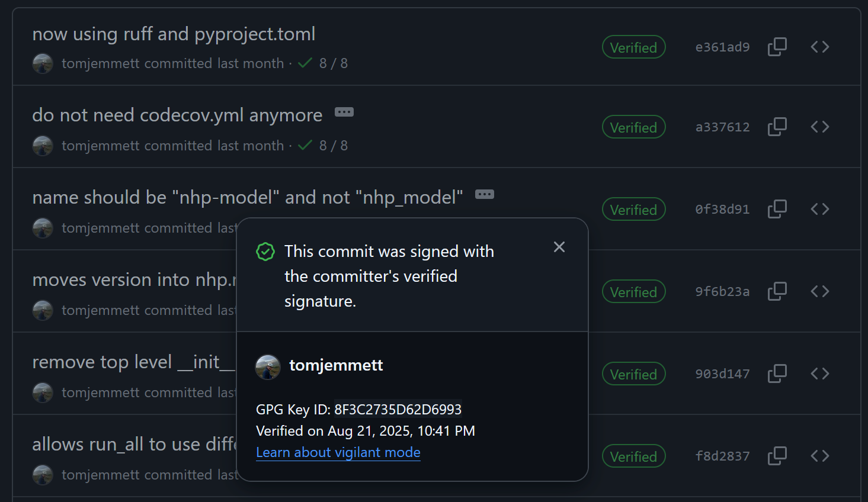
Task: Browse repository at commit e361ad9
Action: pos(819,47)
